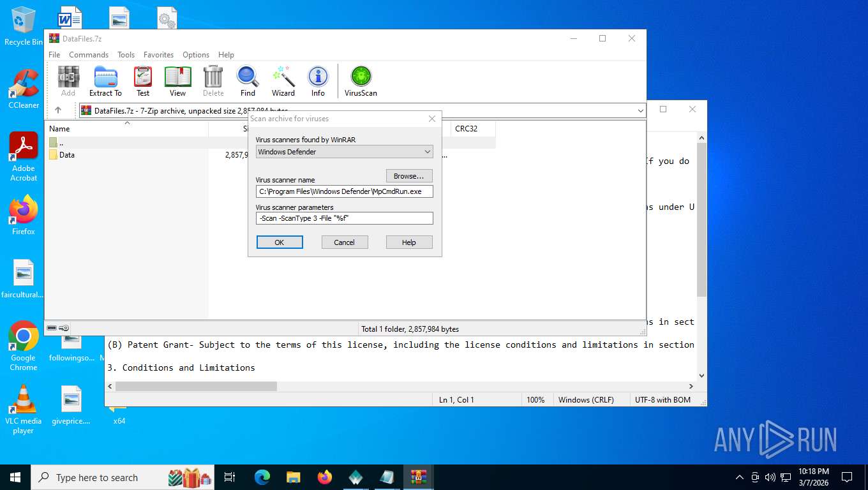Click Notepad scroll down arrow
868x490 pixels.
[701, 376]
